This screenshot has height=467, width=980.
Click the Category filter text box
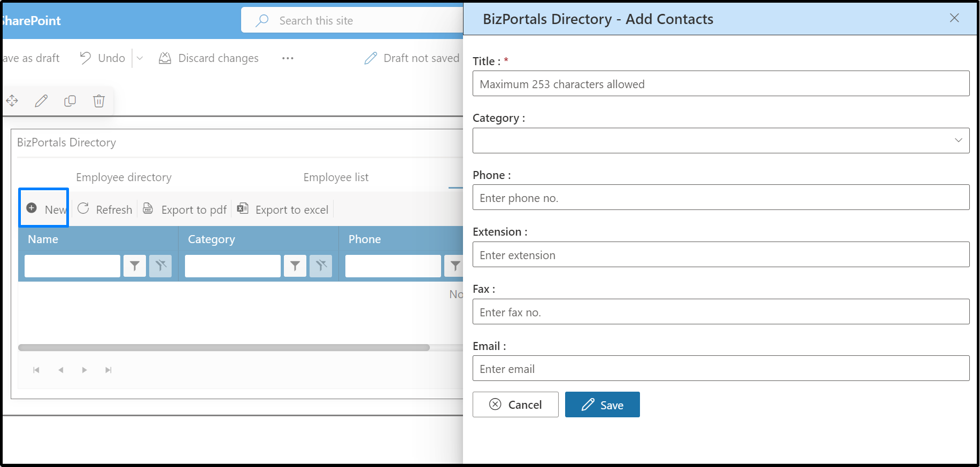tap(233, 266)
